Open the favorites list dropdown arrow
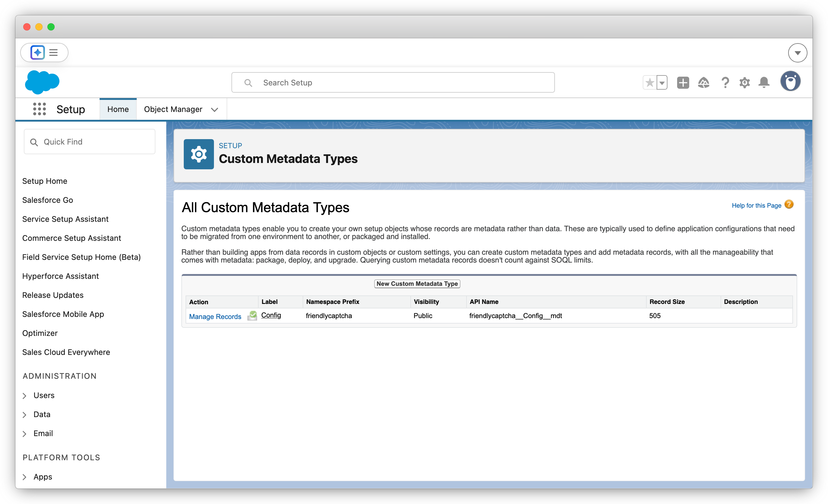Viewport: 828px width, 504px height. click(x=662, y=83)
